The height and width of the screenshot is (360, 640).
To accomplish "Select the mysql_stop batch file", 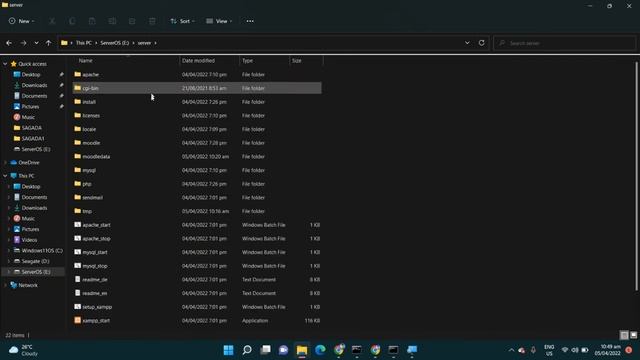I will pyautogui.click(x=197, y=266).
